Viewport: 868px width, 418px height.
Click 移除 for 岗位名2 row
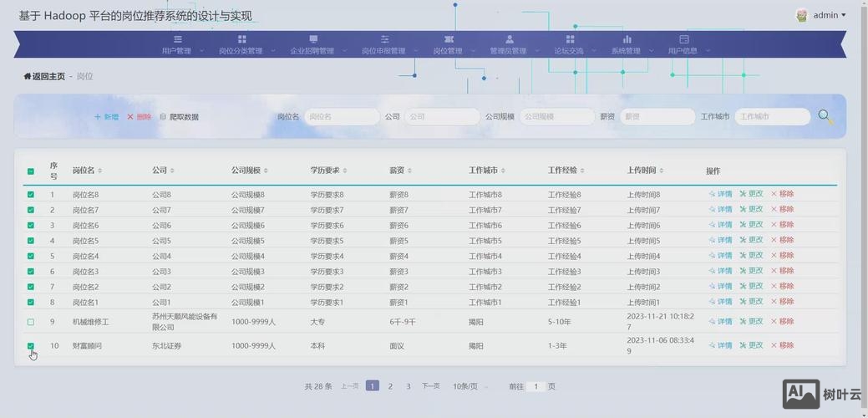click(x=782, y=286)
